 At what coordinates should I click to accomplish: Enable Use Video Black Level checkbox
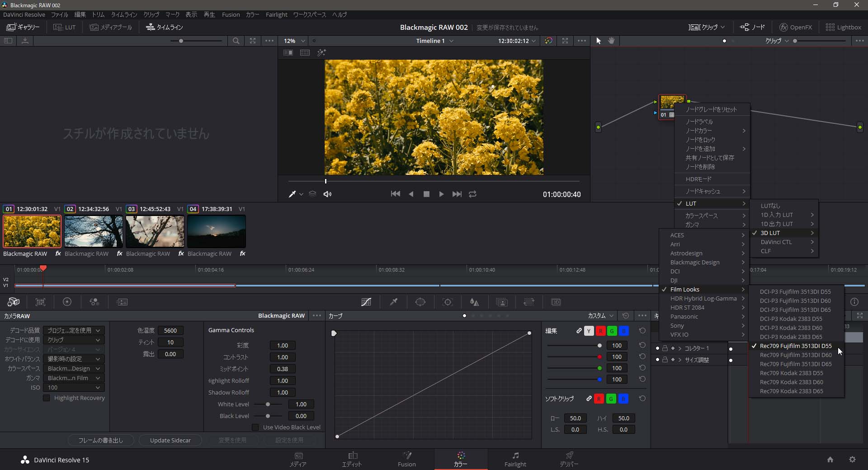255,427
